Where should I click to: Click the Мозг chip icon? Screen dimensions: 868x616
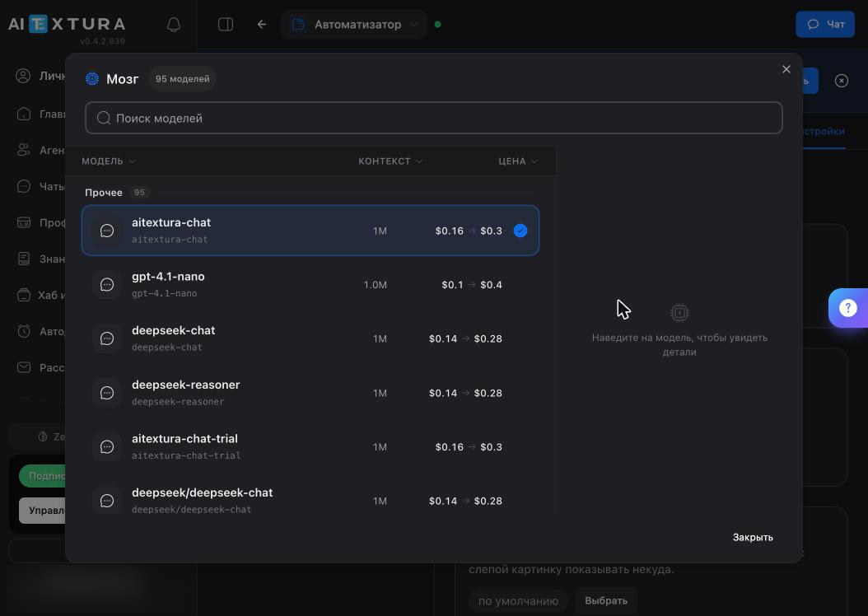tap(92, 78)
